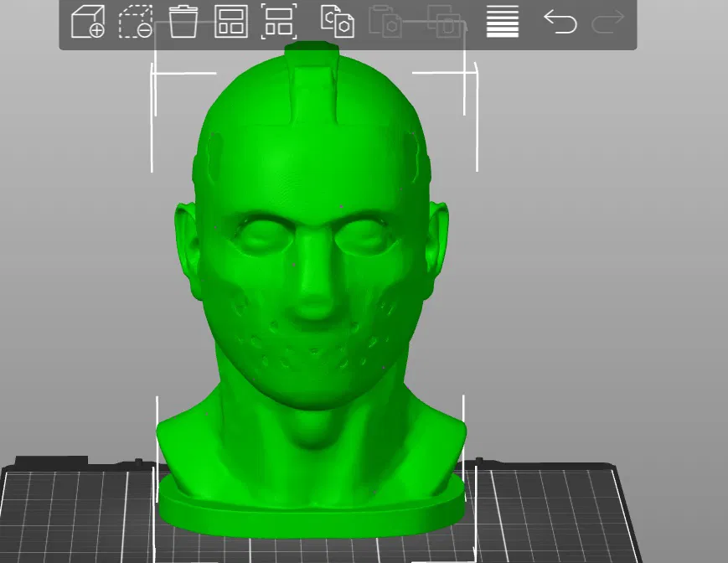This screenshot has width=728, height=563.
Task: Click the Arrange selection bracketed icon
Action: pos(279,21)
